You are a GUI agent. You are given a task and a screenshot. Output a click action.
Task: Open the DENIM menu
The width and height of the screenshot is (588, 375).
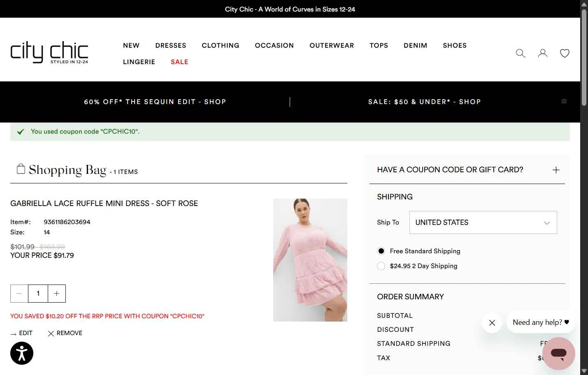(x=416, y=46)
